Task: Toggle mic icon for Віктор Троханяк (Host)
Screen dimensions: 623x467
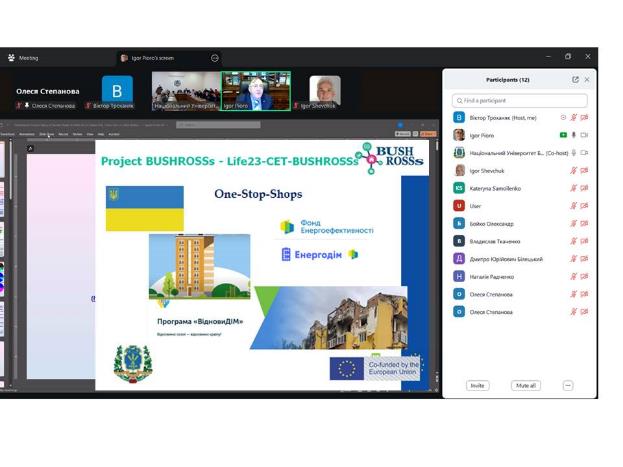Action: coord(574,118)
